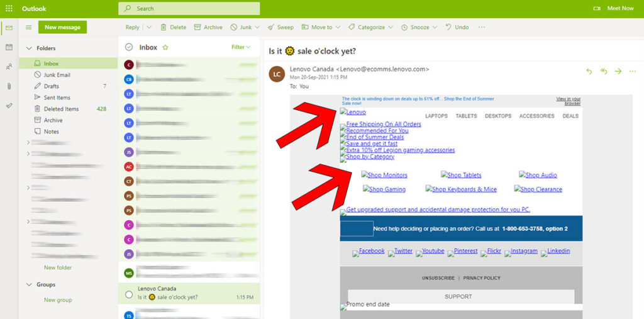Open the Filter dropdown

240,47
